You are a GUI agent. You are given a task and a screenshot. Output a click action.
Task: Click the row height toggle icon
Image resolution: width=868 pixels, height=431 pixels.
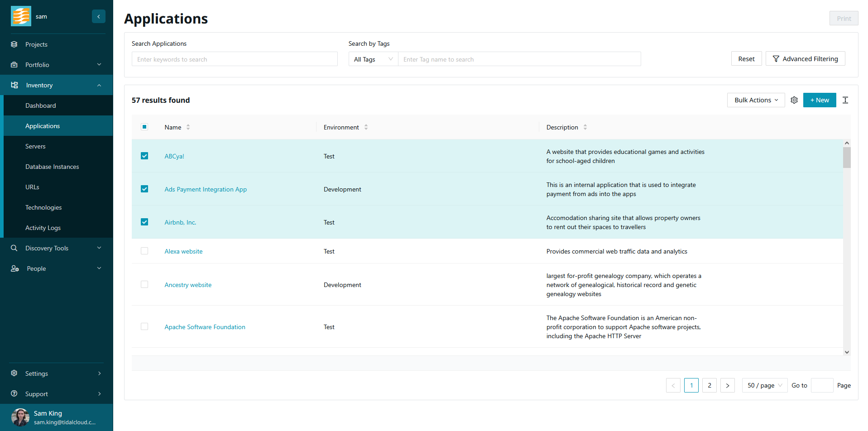click(x=845, y=100)
